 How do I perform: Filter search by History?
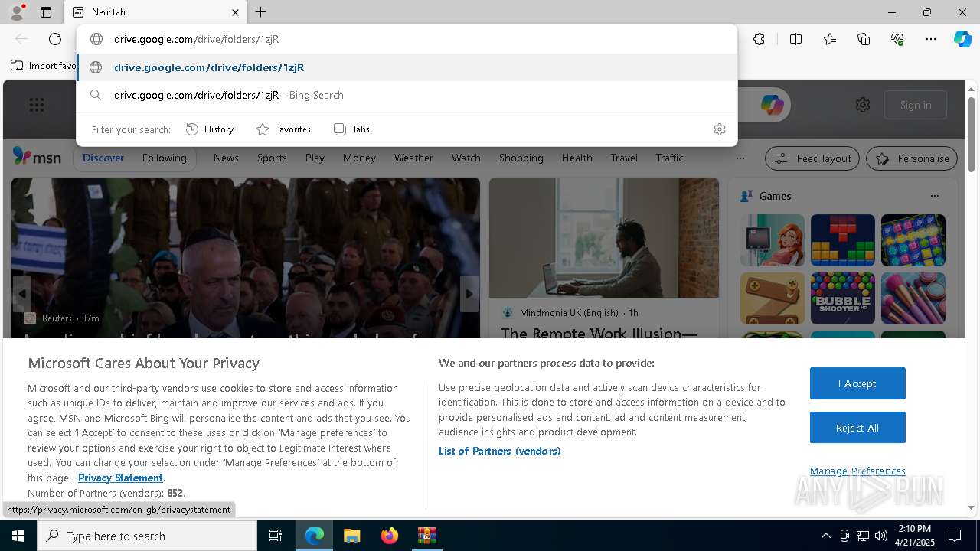click(210, 129)
